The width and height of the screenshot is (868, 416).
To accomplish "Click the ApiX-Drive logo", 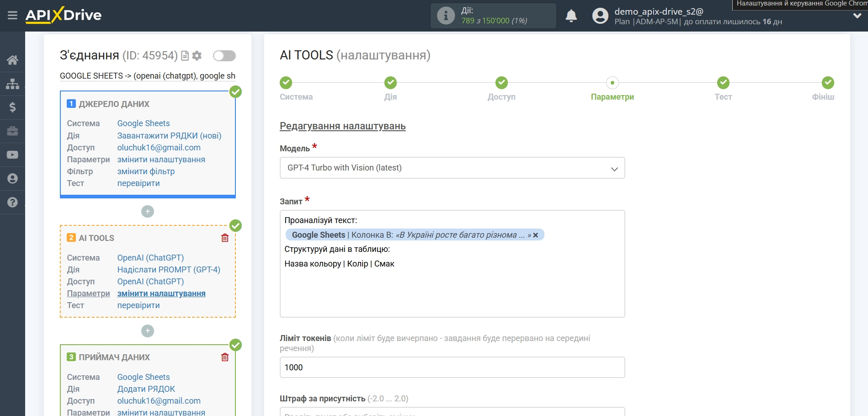I will 64,15.
